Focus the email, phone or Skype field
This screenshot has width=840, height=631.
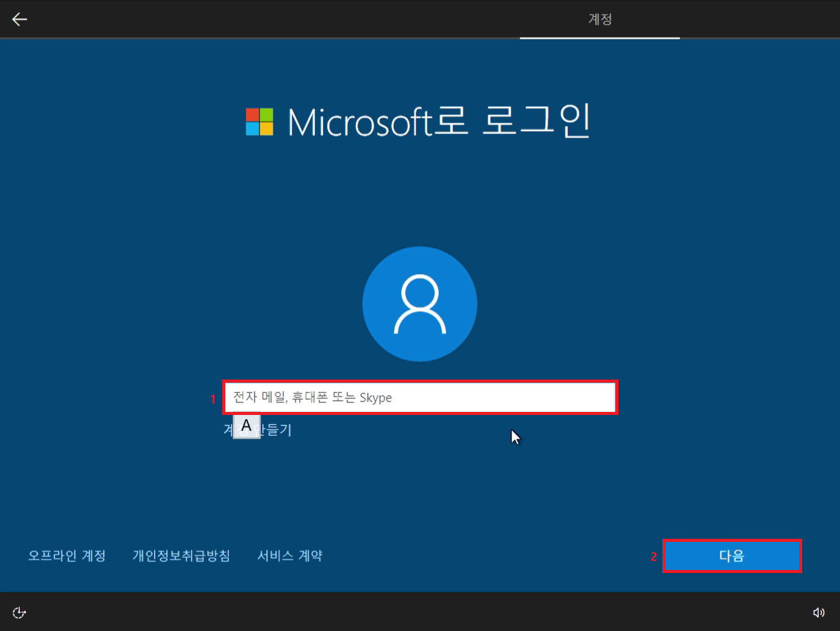click(420, 397)
